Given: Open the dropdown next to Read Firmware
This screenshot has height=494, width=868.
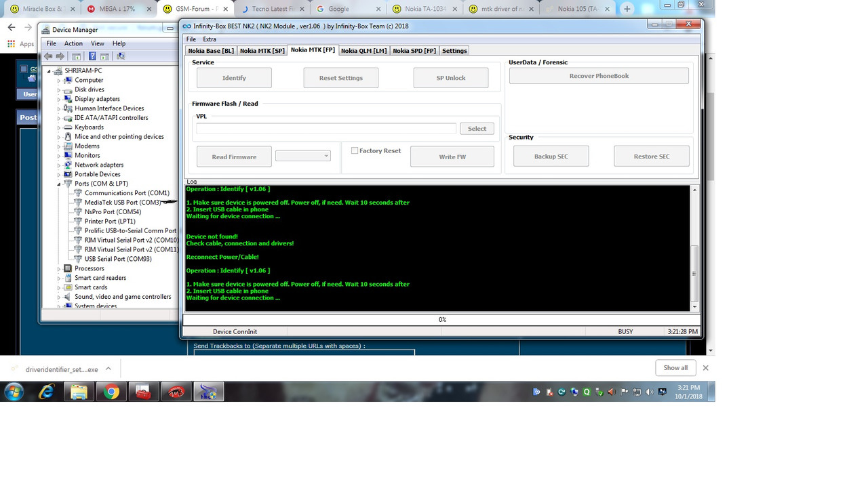Looking at the screenshot, I should pos(303,156).
